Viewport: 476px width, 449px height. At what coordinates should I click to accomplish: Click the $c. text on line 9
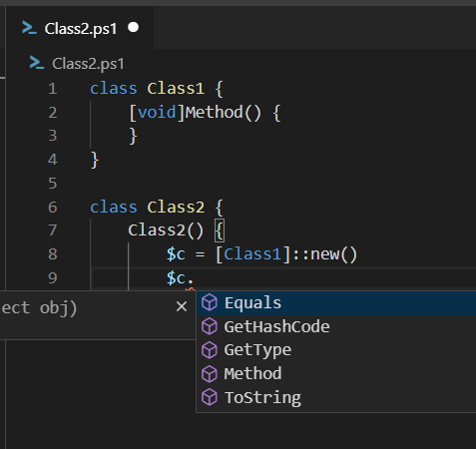180,278
